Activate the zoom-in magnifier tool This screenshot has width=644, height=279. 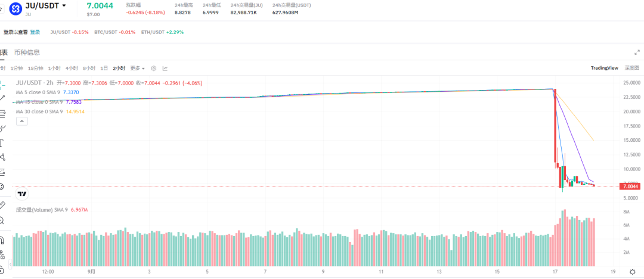pyautogui.click(x=2, y=221)
